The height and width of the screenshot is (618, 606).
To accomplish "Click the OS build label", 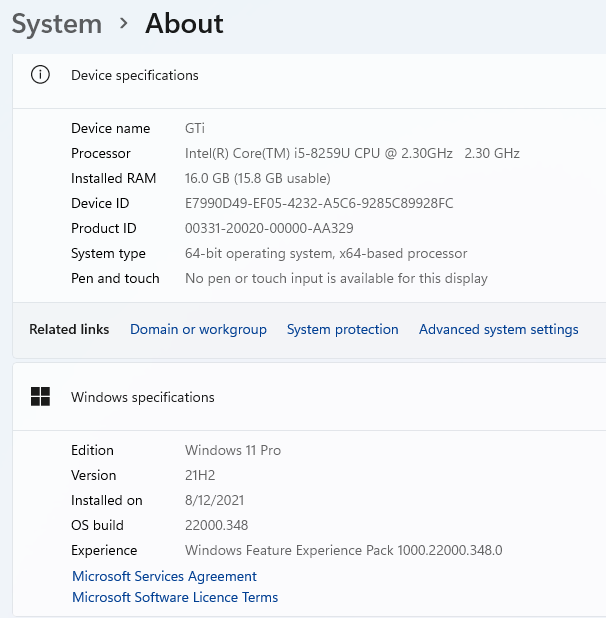I will (x=97, y=525).
